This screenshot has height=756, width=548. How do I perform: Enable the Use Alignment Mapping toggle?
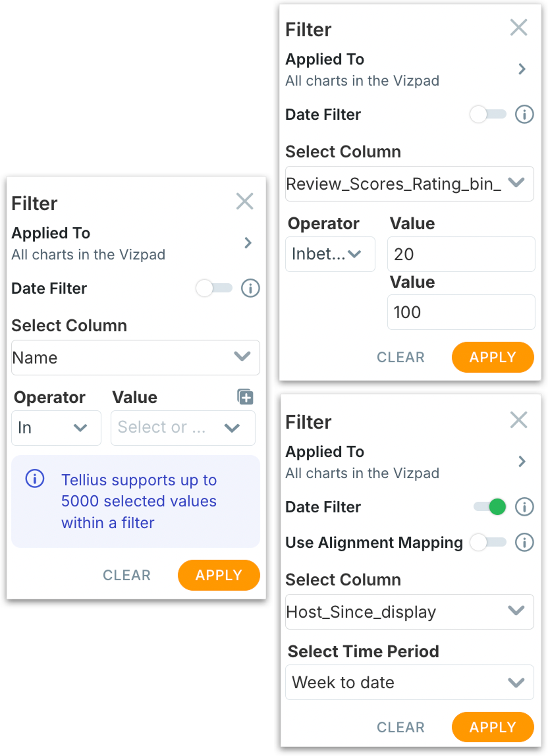(488, 543)
